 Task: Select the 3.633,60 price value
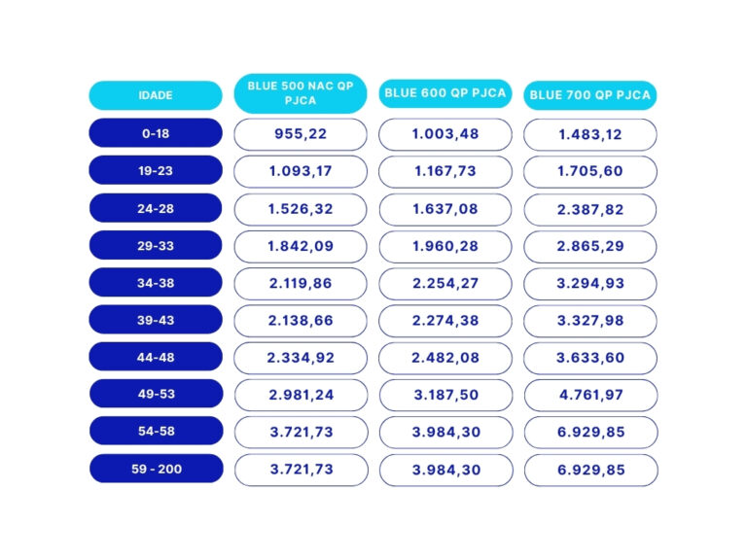click(x=590, y=358)
